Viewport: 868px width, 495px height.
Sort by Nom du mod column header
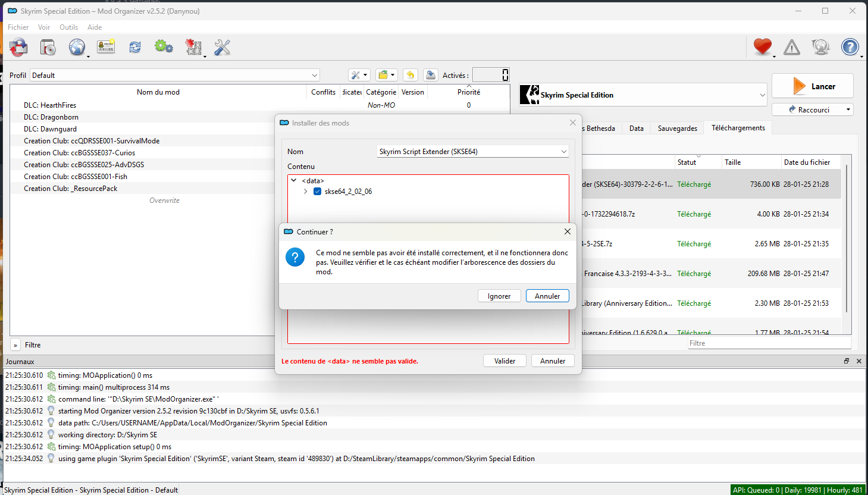(158, 92)
